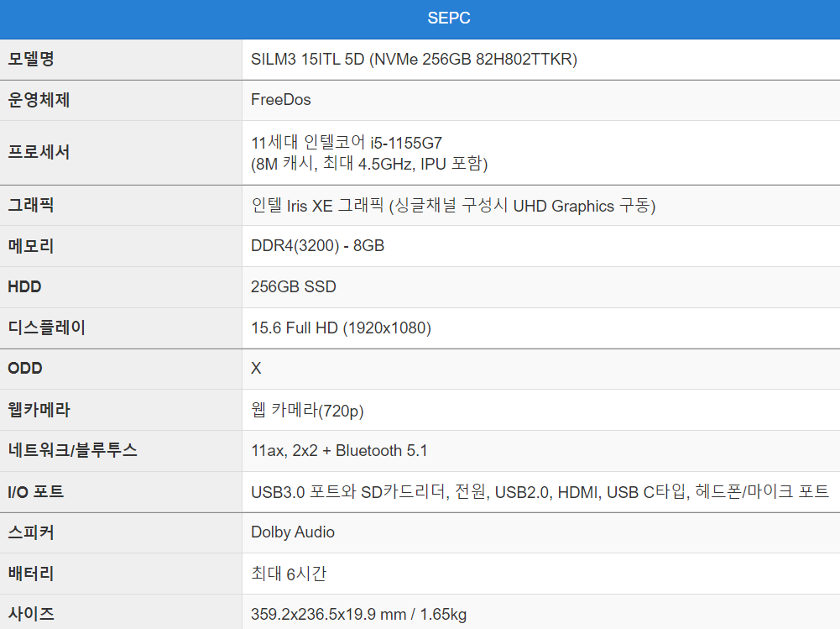Click the ODD label
Image resolution: width=840 pixels, height=629 pixels.
24,368
